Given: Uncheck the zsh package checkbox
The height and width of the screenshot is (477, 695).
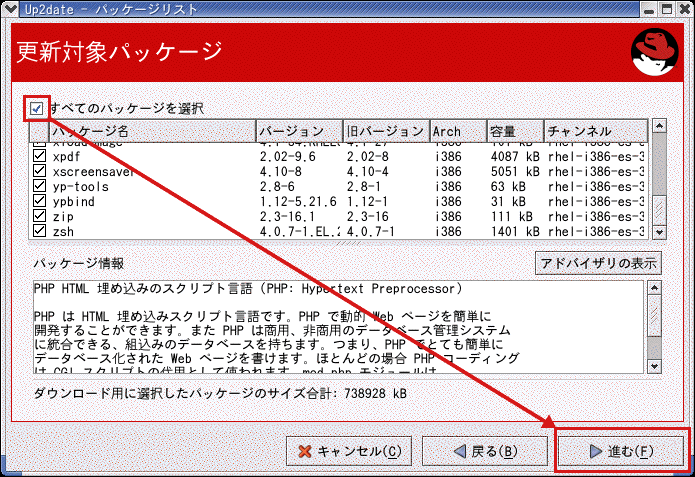Looking at the screenshot, I should pyautogui.click(x=39, y=231).
